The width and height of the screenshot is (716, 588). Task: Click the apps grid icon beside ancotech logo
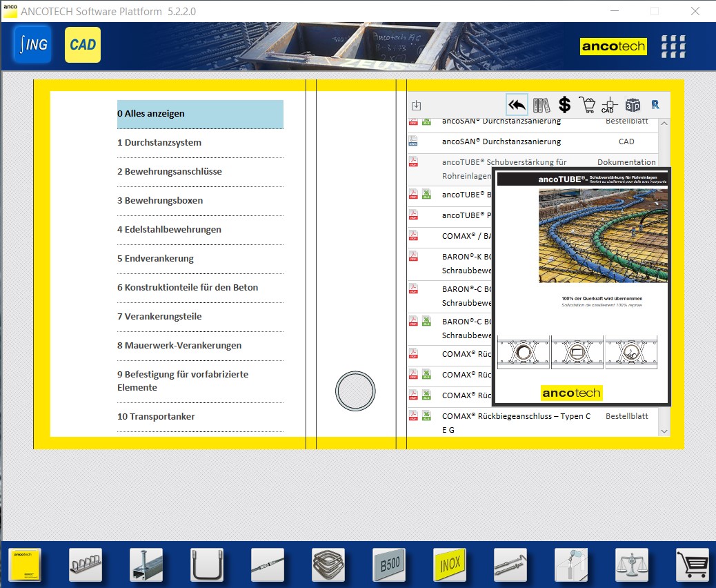[x=673, y=46]
